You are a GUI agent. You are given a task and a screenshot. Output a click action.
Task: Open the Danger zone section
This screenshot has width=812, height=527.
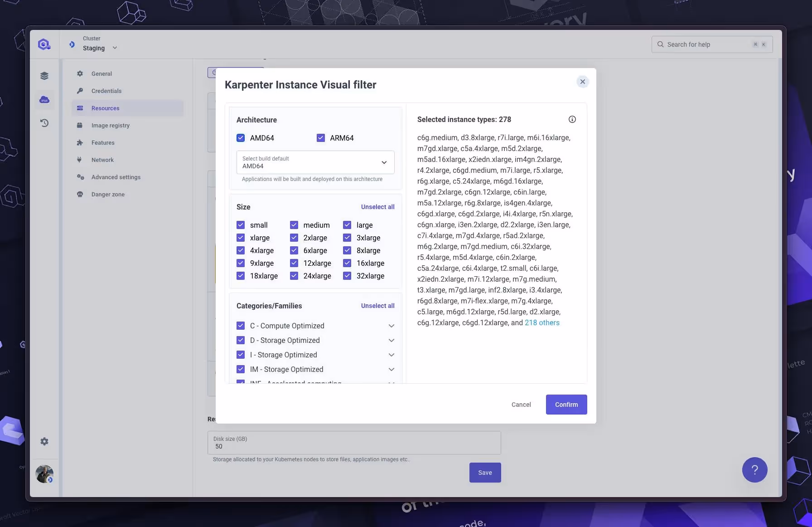tap(128, 194)
